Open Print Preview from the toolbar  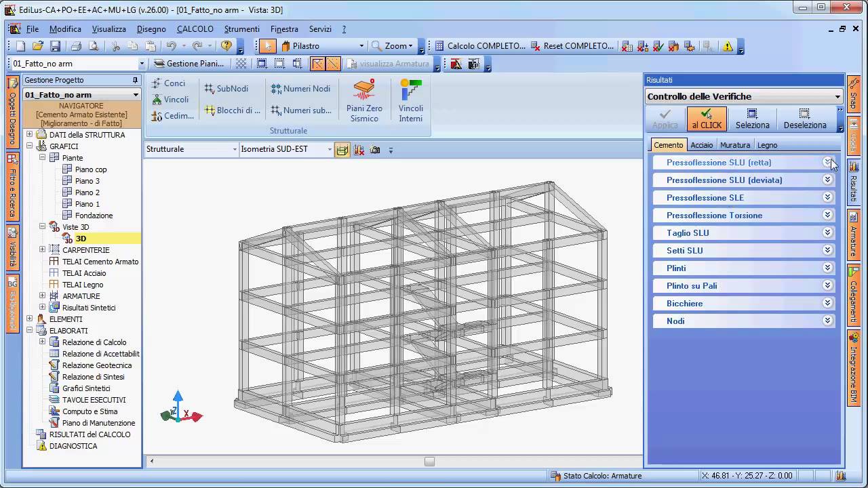[x=94, y=46]
